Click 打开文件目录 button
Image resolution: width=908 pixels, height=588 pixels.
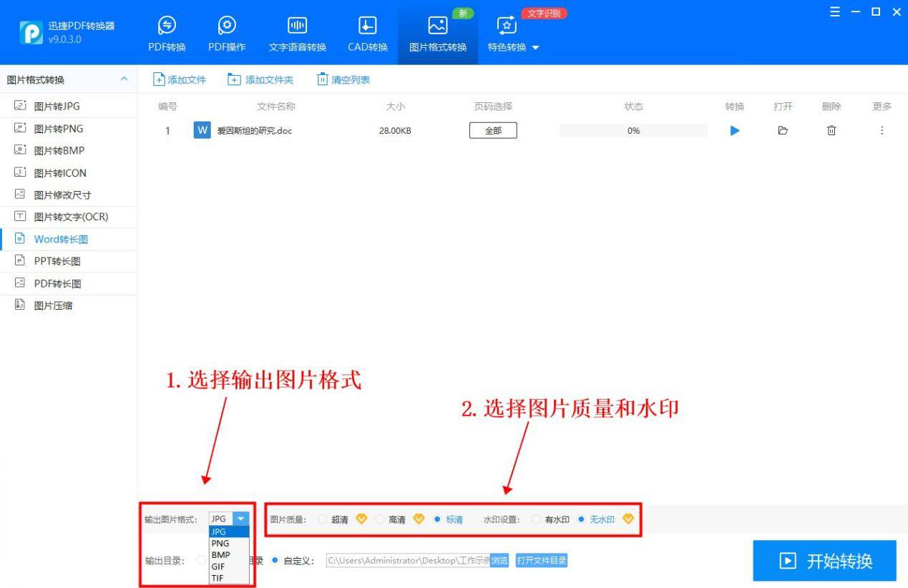pyautogui.click(x=542, y=561)
